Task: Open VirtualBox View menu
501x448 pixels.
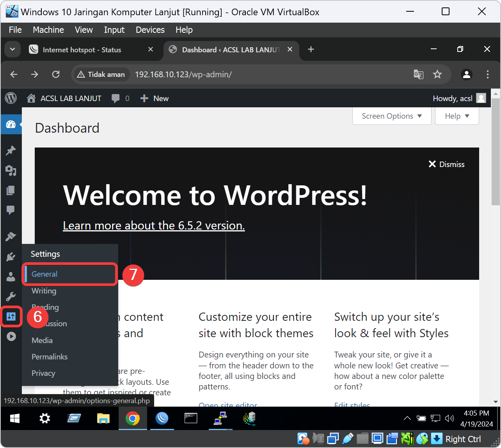Action: click(x=84, y=30)
